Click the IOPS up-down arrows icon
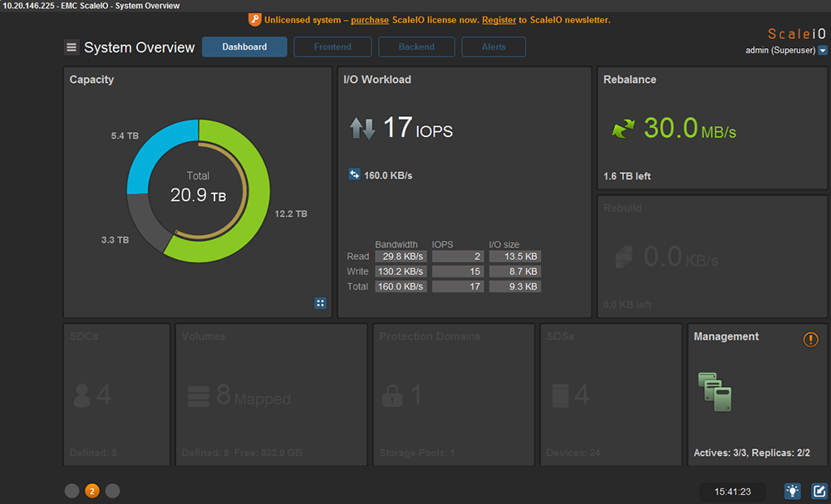The height and width of the screenshot is (504, 831). coord(362,128)
